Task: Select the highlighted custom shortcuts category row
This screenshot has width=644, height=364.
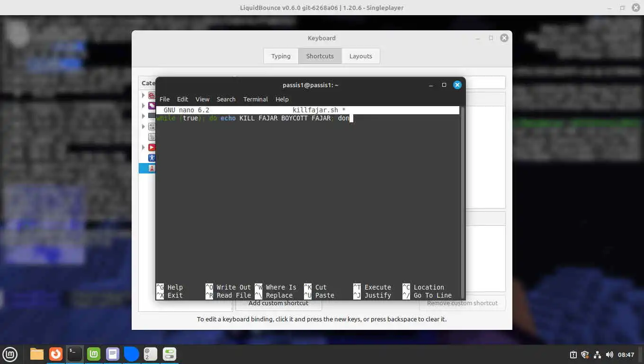Action: pos(147,168)
